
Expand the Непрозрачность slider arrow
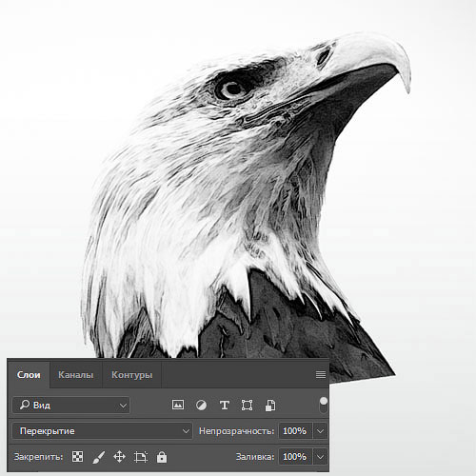[x=321, y=431]
